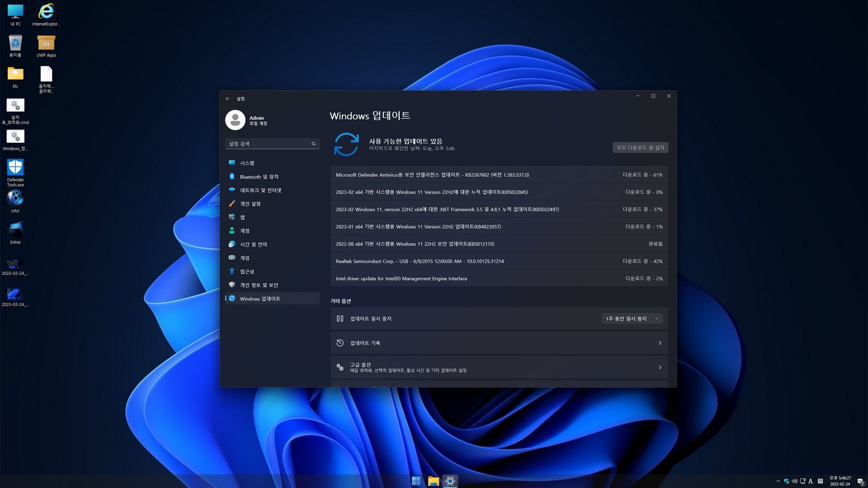
Task: Click 다운로드 중 - 61% status
Action: tap(643, 175)
